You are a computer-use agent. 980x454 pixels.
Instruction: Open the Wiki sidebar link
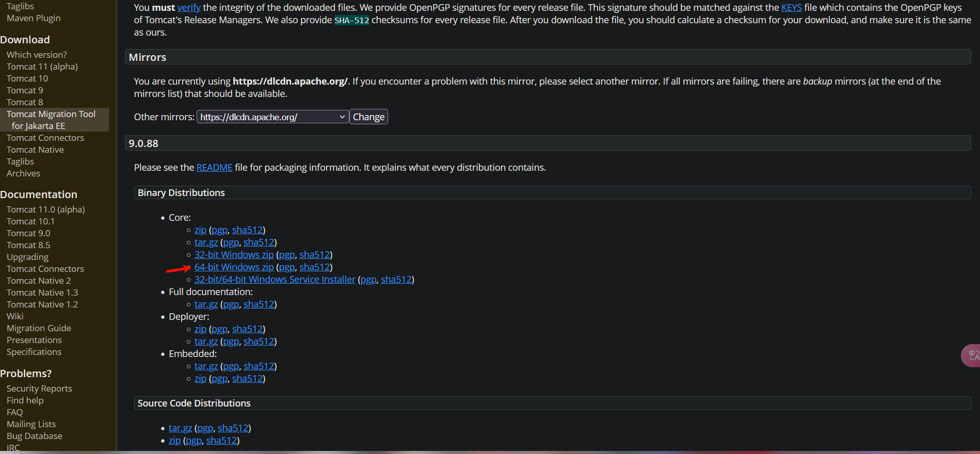15,316
